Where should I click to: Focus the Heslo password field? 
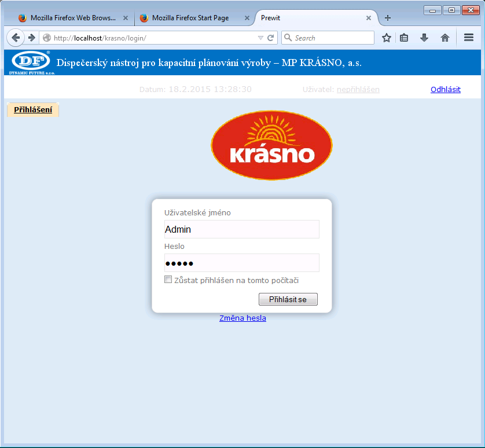[241, 263]
